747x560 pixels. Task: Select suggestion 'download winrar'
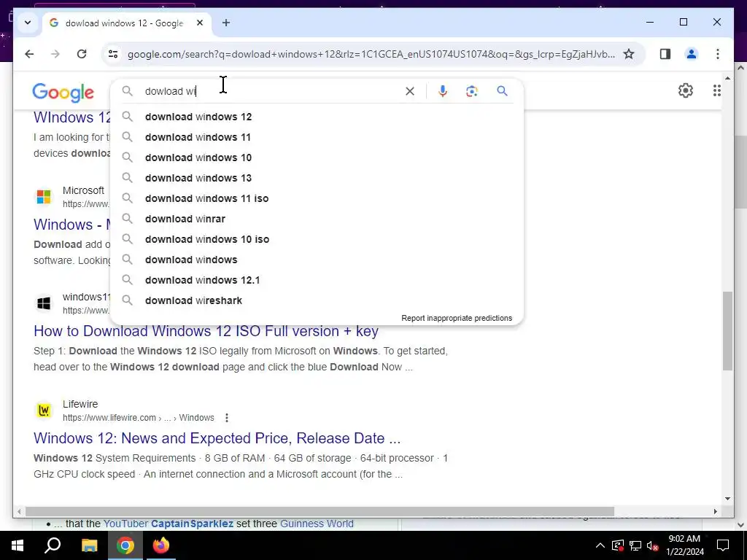click(317, 219)
